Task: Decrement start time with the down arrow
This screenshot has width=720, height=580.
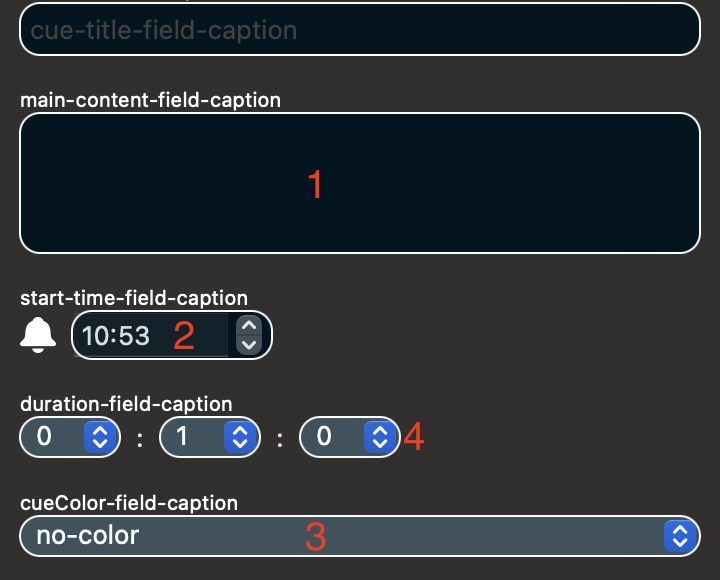Action: [249, 345]
